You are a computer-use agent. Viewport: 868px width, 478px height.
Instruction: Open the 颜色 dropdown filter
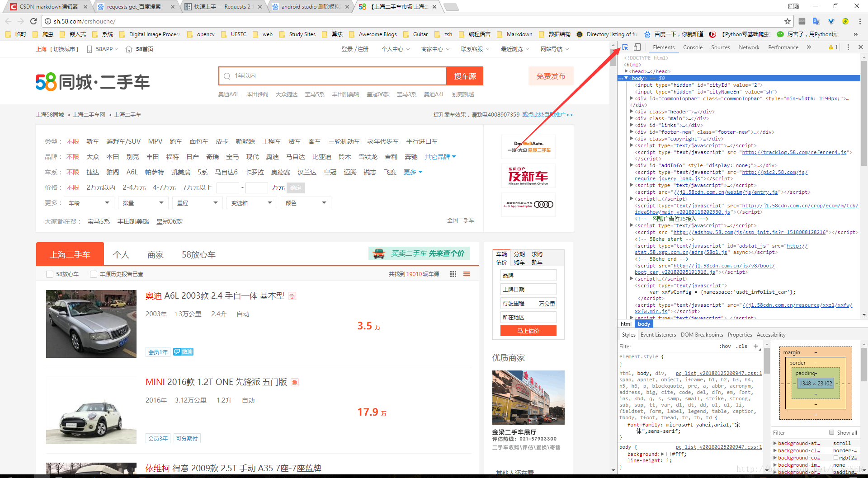coord(306,203)
